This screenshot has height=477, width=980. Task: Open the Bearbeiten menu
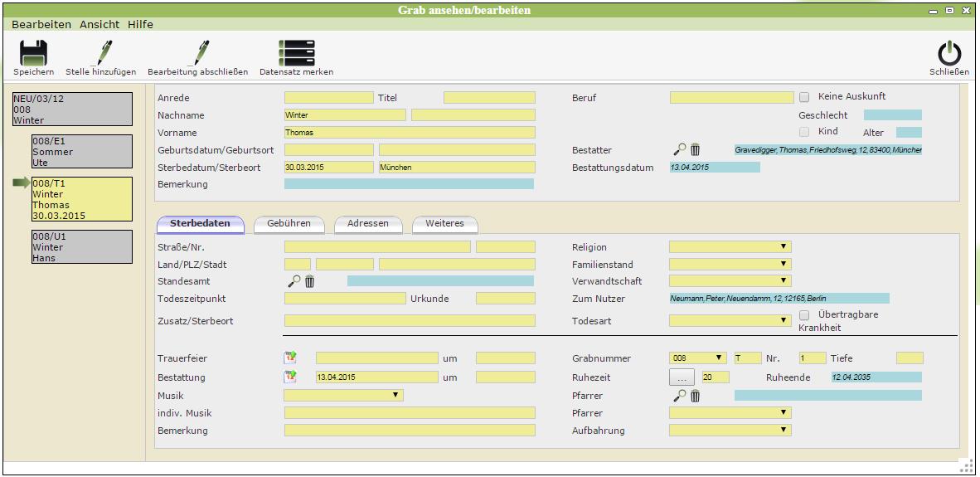(41, 25)
